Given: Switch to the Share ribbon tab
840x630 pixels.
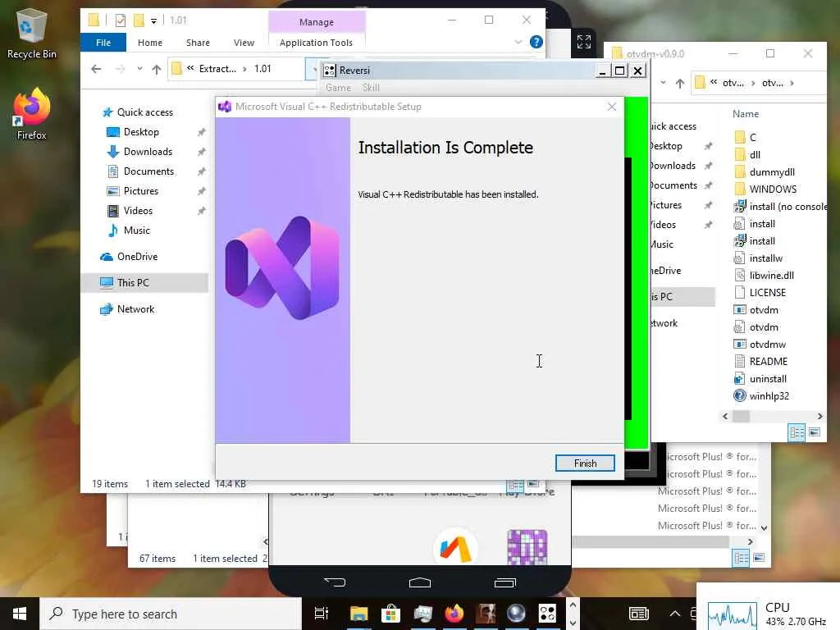Looking at the screenshot, I should 198,43.
